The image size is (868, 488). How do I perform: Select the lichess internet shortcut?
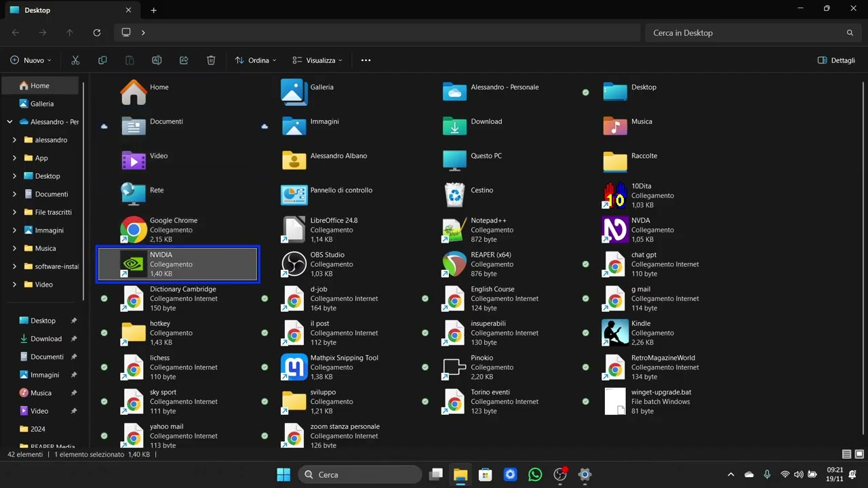(178, 367)
